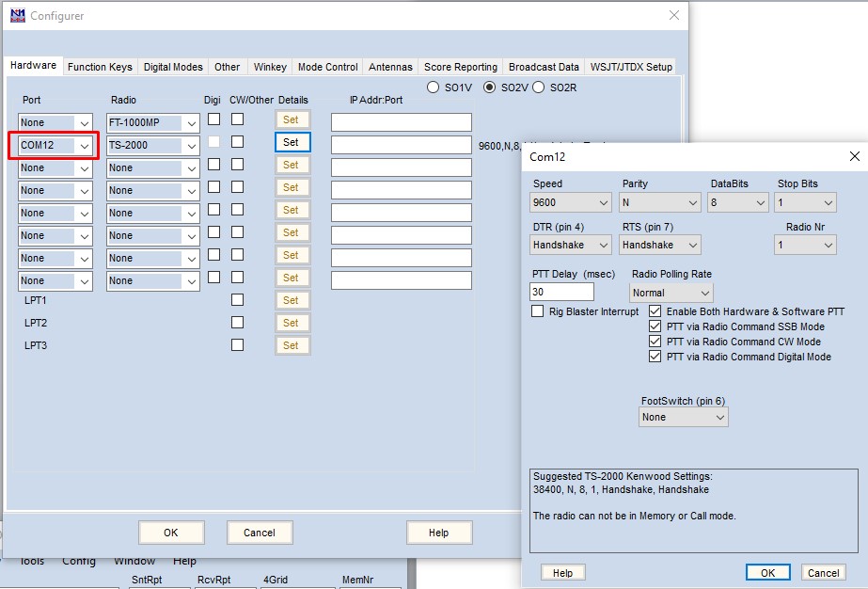868x589 pixels.
Task: Click the N1MM icon in Configurer title bar
Action: (x=17, y=15)
